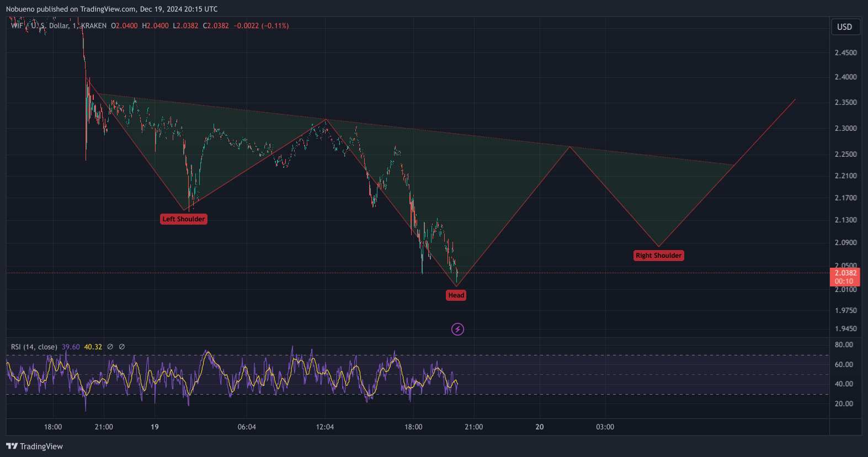Click the 12:04 time axis label
Viewport: 868px width, 457px height.
tap(325, 427)
